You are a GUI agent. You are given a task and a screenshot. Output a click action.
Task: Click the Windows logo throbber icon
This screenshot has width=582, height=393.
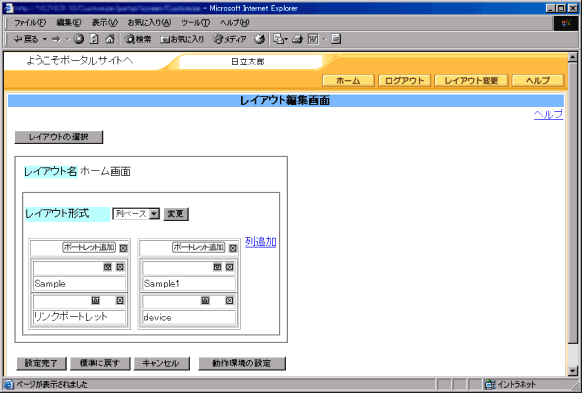click(566, 23)
